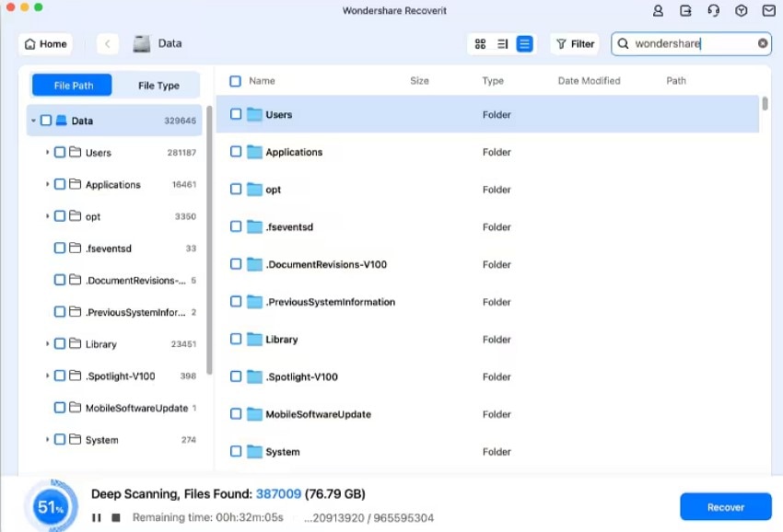Focus the wondershare search field

[x=691, y=43]
